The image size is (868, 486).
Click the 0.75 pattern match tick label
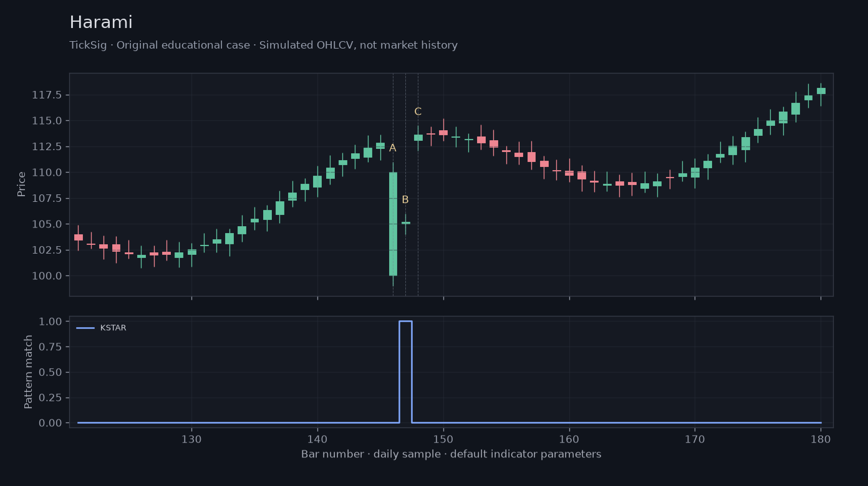click(x=51, y=347)
